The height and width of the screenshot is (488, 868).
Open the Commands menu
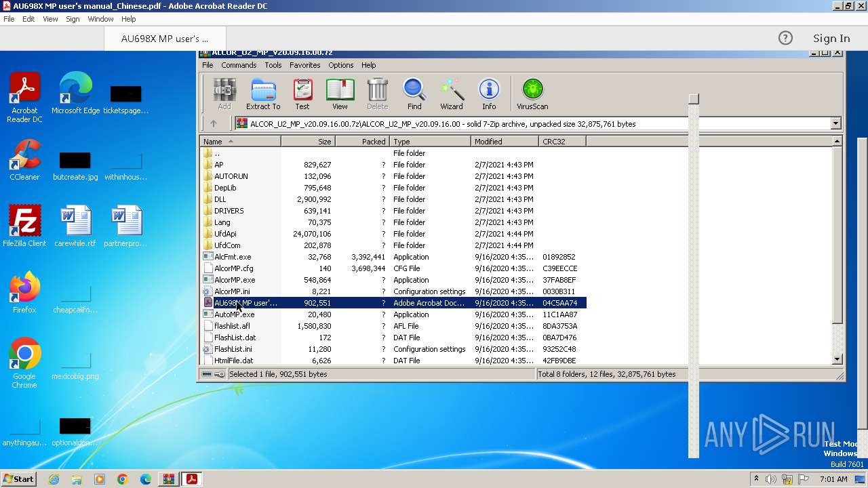pyautogui.click(x=239, y=65)
